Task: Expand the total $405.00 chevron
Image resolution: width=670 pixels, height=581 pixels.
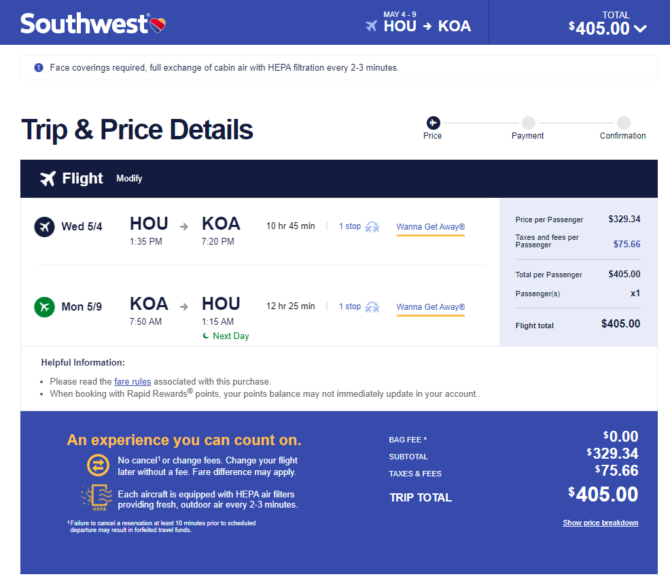Action: point(640,29)
